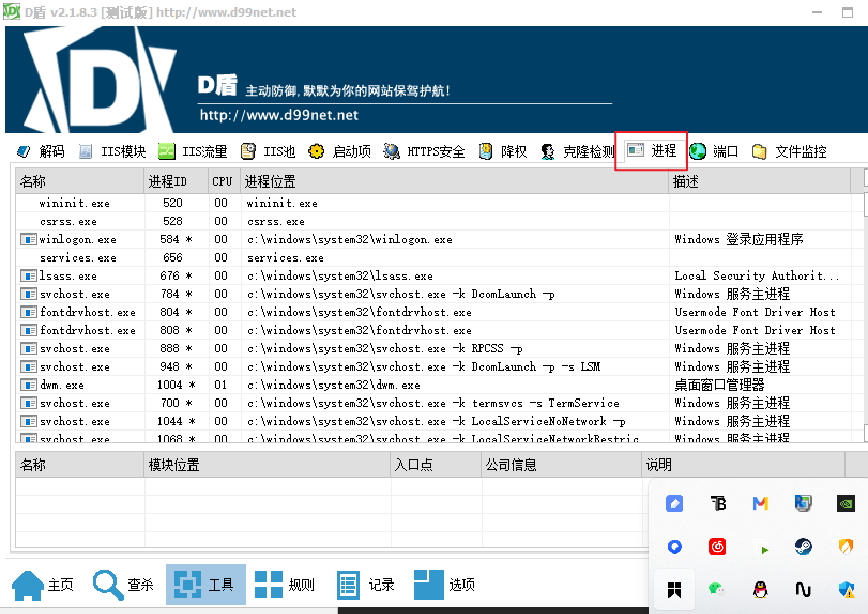The width and height of the screenshot is (868, 614).
Task: Click the 公司信息 column header
Action: [x=561, y=465]
